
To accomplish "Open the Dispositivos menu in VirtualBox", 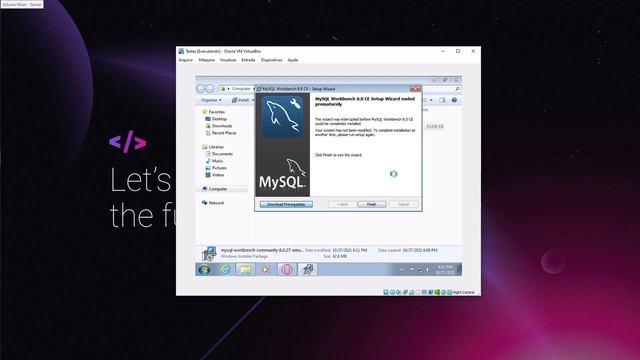I will (271, 60).
